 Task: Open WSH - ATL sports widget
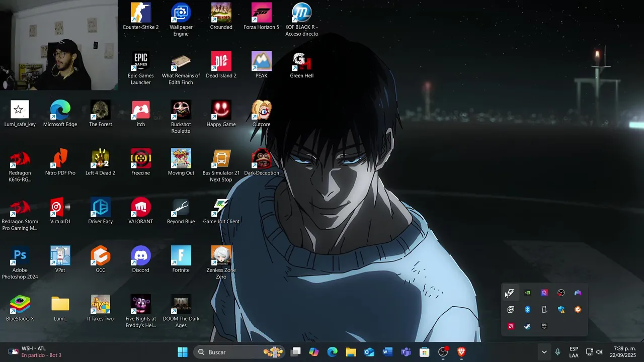[x=34, y=352]
